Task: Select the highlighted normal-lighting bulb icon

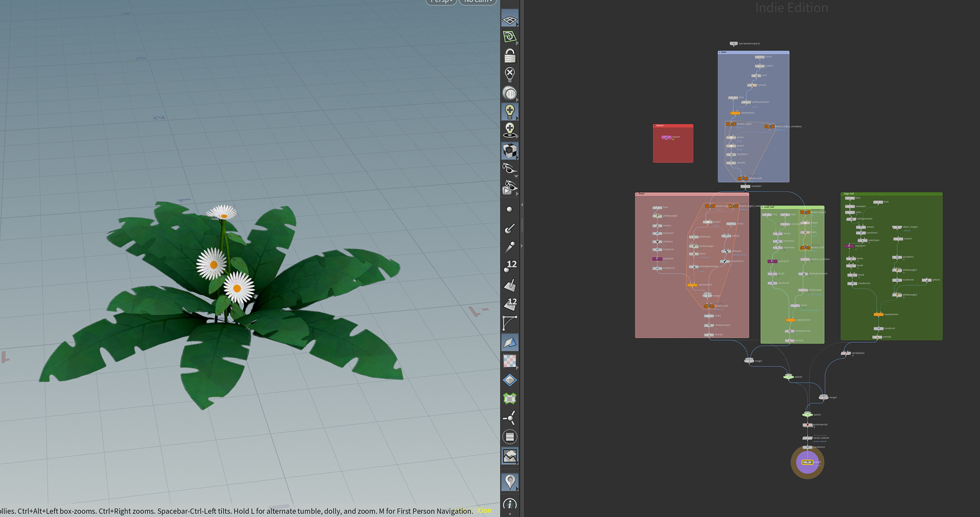Action: coord(510,111)
